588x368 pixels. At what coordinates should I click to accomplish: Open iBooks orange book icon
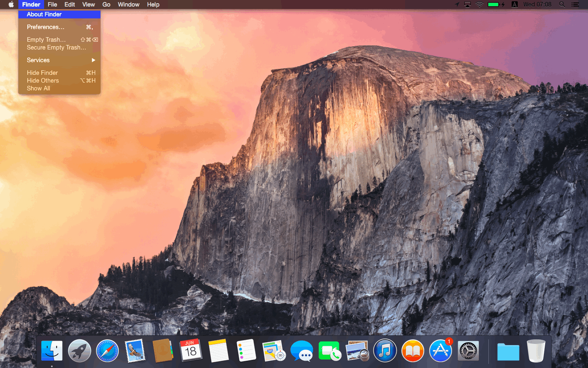(413, 351)
